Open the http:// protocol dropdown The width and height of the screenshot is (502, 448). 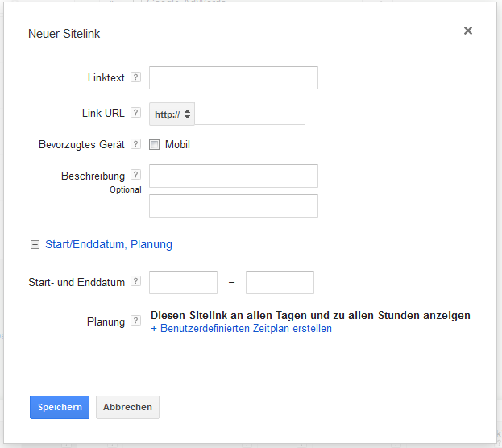pyautogui.click(x=172, y=114)
